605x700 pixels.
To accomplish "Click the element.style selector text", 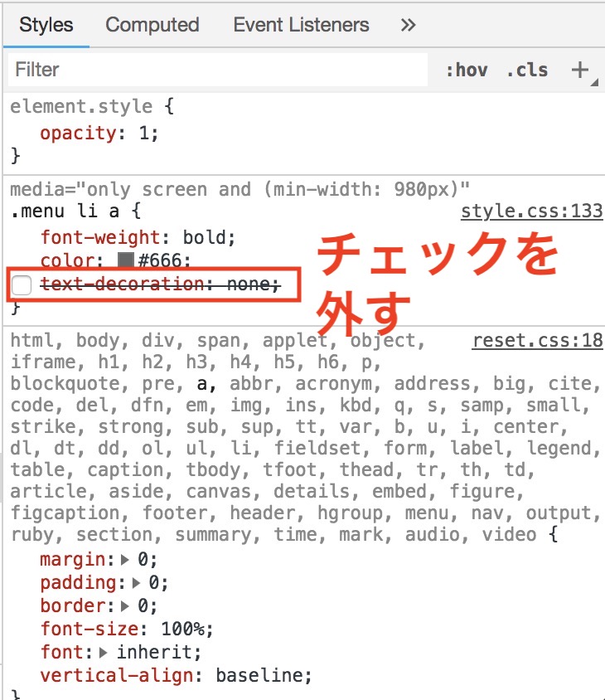I will pos(81,107).
